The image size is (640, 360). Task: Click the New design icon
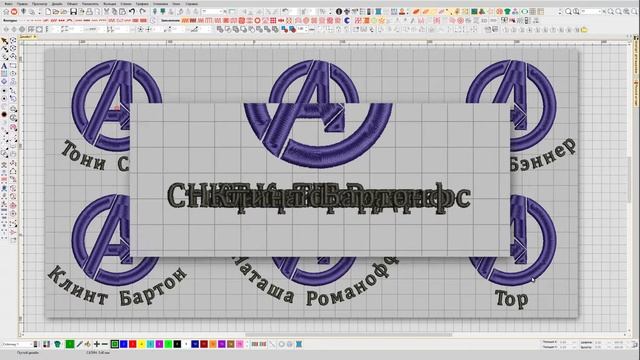coord(48,11)
